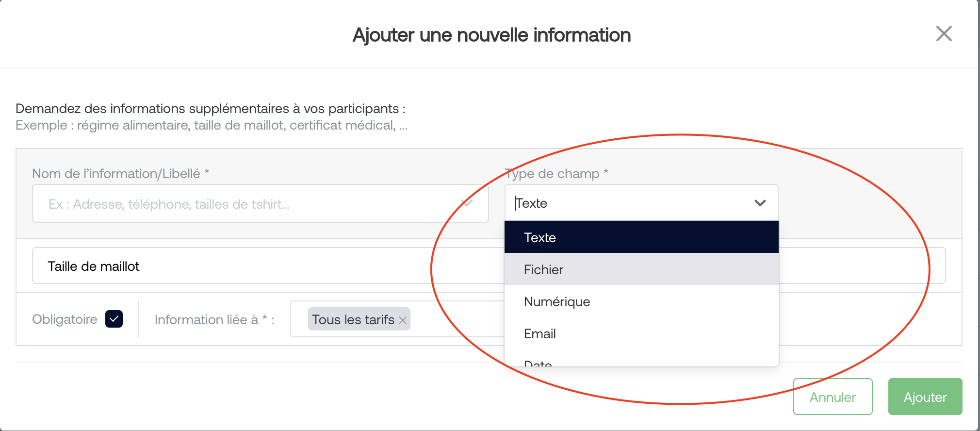980x431 pixels.
Task: Pick Numérique from the field type list
Action: pyautogui.click(x=641, y=301)
